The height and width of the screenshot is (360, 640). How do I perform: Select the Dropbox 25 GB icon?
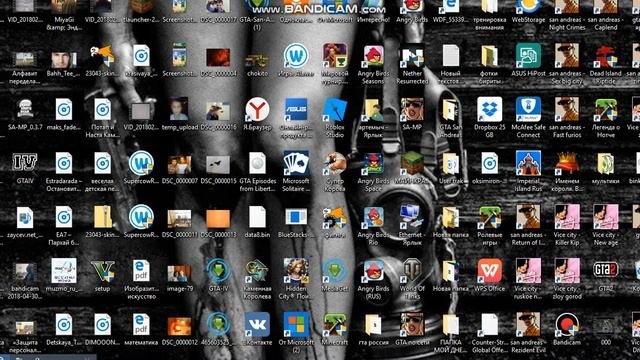pyautogui.click(x=489, y=109)
